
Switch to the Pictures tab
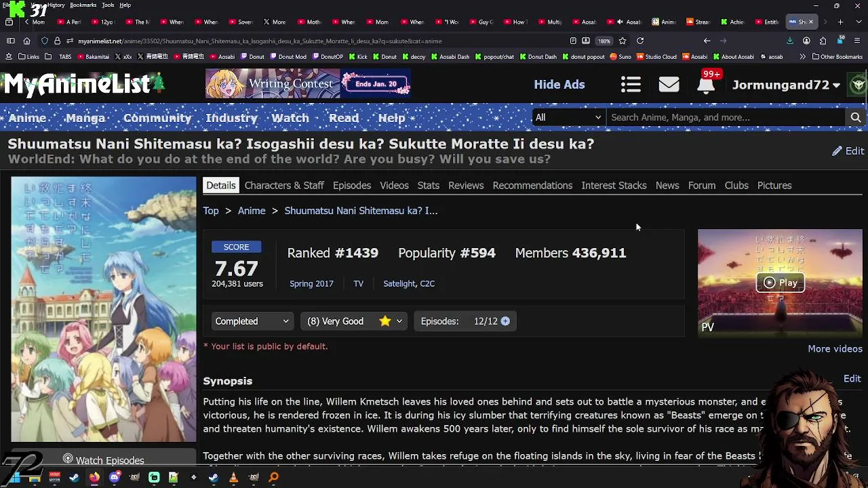pos(774,185)
